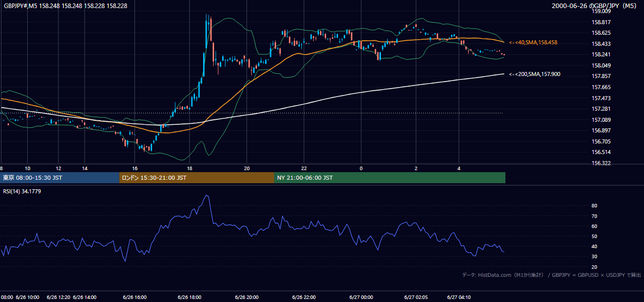Image resolution: width=644 pixels, height=302 pixels.
Task: Click price axis value 159.009
Action: click(601, 11)
